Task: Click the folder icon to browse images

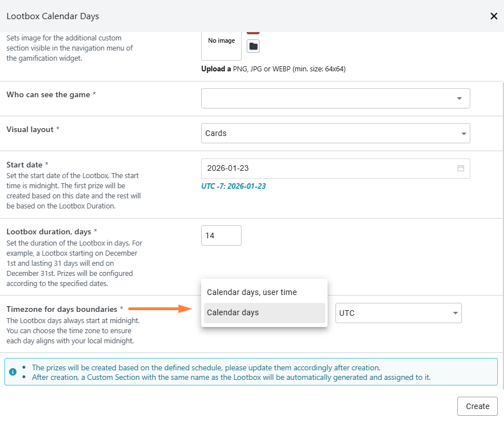Action: [x=253, y=46]
